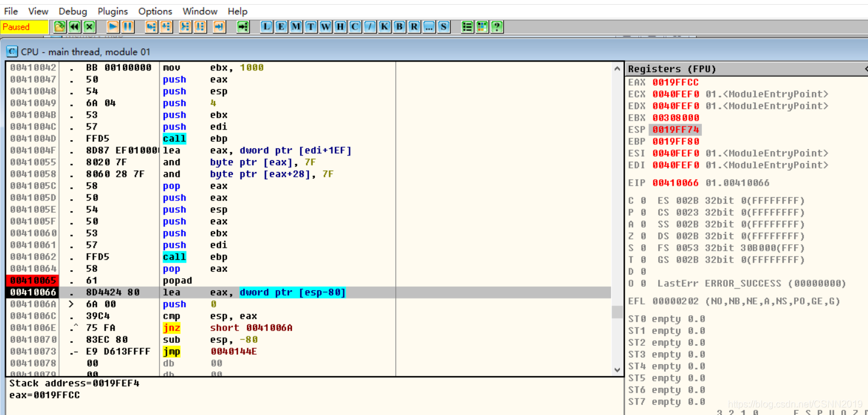Select the current line address 00410066
Screen dimensions: 868x415
33,292
